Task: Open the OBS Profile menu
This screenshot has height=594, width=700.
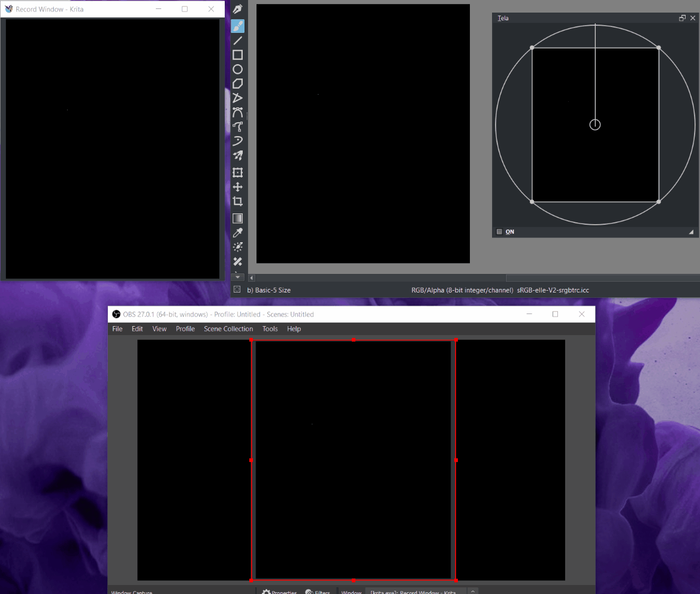Action: pos(185,329)
